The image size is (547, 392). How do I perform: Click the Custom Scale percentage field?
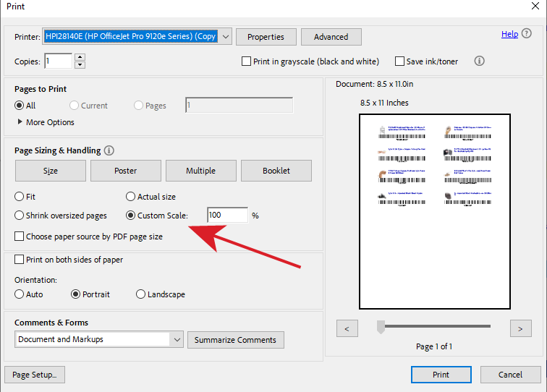coord(226,216)
